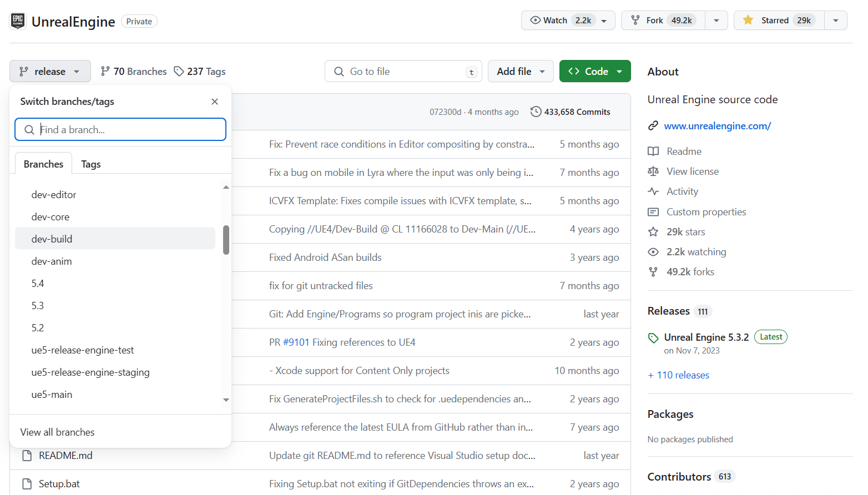Click the branch list scroll up arrow
This screenshot has height=495, width=868.
click(226, 187)
